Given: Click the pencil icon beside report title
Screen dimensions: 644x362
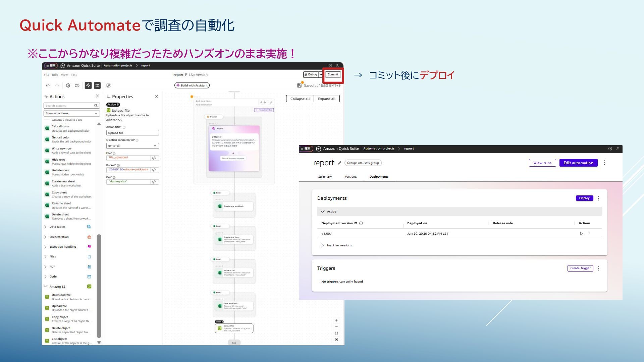Looking at the screenshot, I should [339, 163].
